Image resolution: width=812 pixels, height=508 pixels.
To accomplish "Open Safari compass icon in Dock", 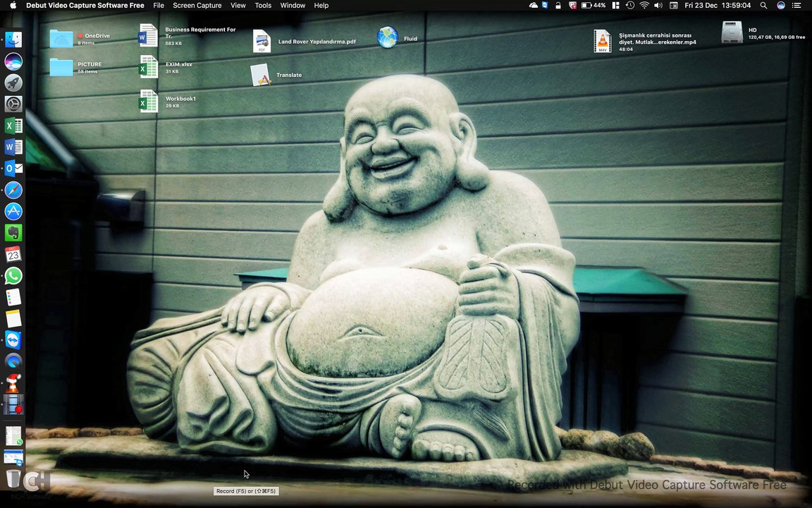I will [x=13, y=190].
